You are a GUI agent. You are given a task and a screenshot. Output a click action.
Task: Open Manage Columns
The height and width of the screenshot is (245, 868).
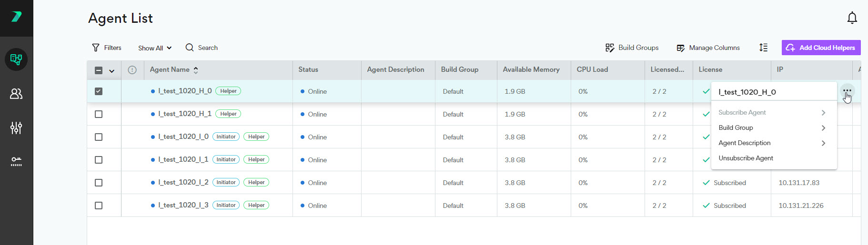click(x=708, y=48)
